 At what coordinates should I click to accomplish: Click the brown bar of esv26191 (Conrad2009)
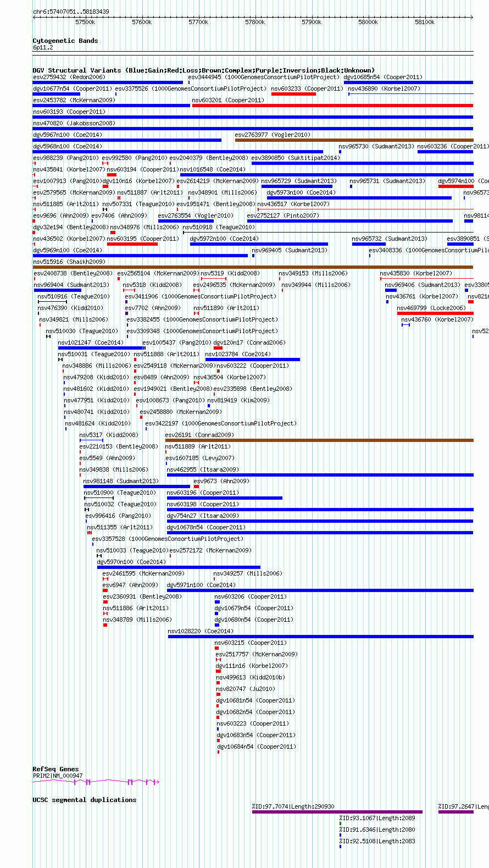[x=319, y=440]
